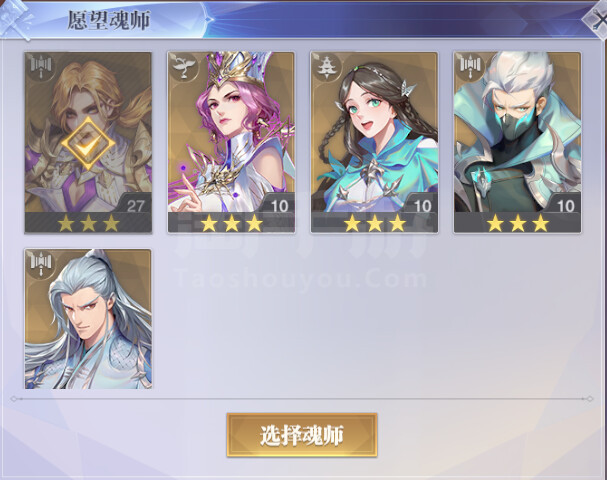Select the braided black-haired girl card
Screen dimensions: 607x480
(374, 142)
